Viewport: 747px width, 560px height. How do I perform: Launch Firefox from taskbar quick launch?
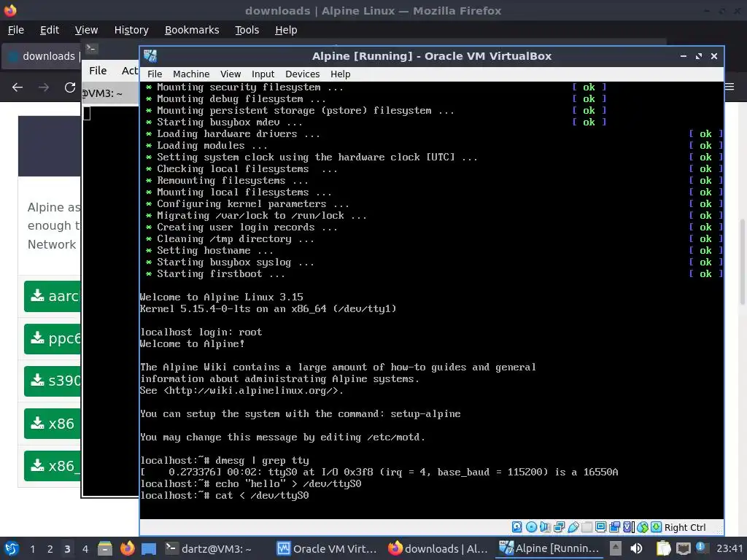(x=127, y=548)
